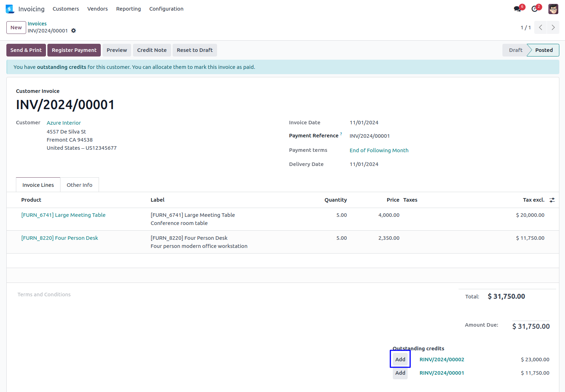Click the Payment Reference help question mark

(341, 134)
